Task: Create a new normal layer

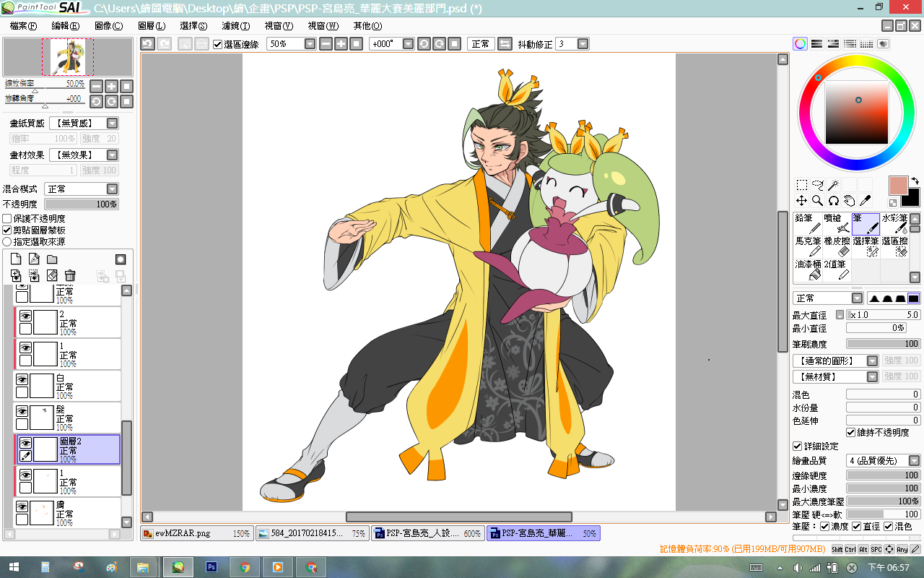Action: tap(16, 259)
